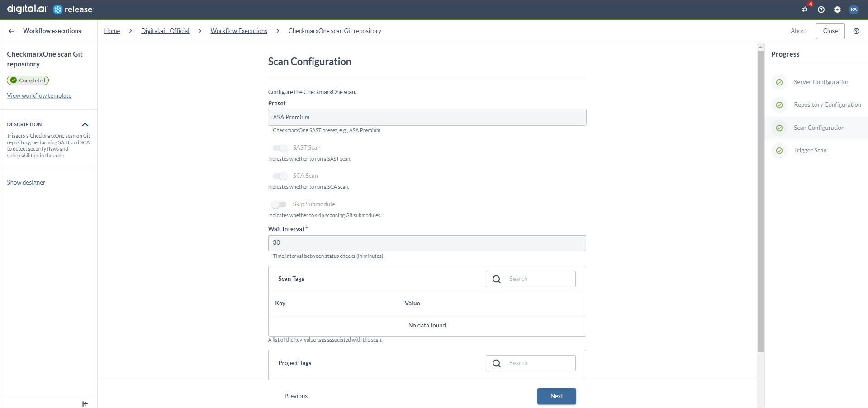
Task: Click the No data found message
Action: click(x=427, y=325)
